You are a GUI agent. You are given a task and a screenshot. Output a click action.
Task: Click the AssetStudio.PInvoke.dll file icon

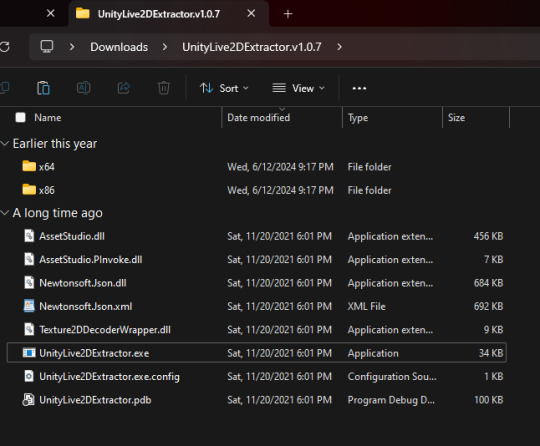pos(29,259)
